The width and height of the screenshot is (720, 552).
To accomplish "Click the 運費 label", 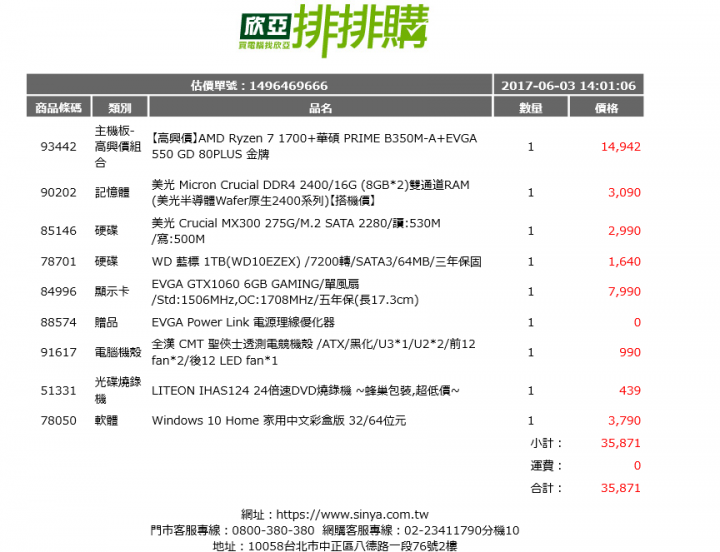I will click(546, 466).
